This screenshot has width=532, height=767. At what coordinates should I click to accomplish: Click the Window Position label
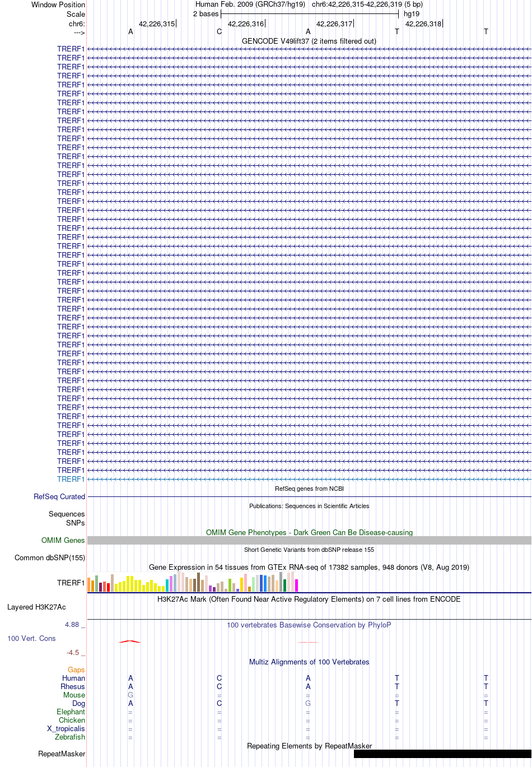click(58, 4)
